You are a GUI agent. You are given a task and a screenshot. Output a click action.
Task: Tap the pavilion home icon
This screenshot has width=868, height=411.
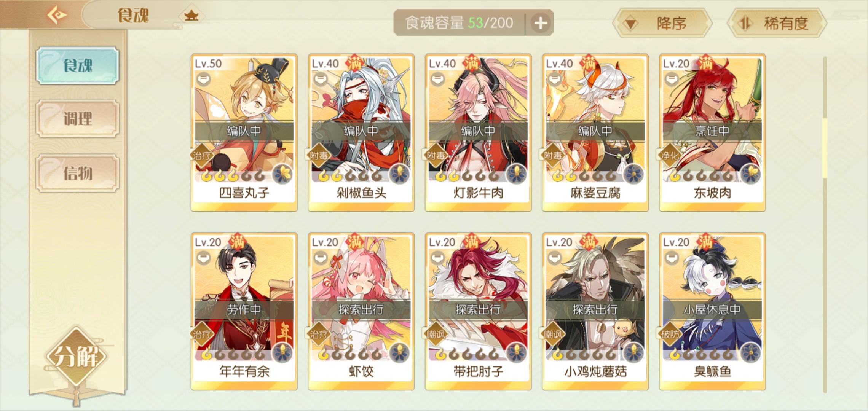(191, 16)
